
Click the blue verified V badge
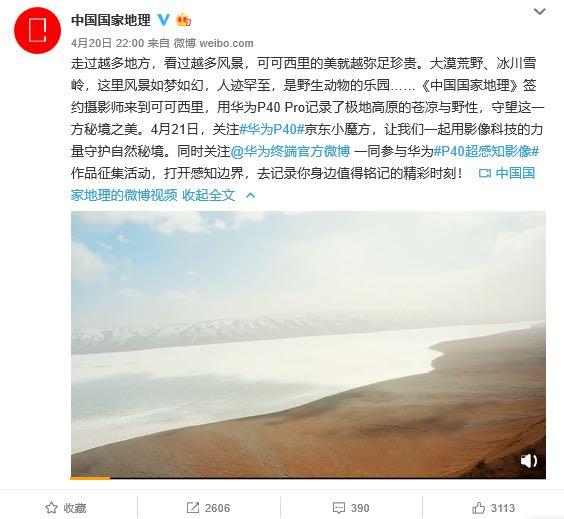coord(164,19)
